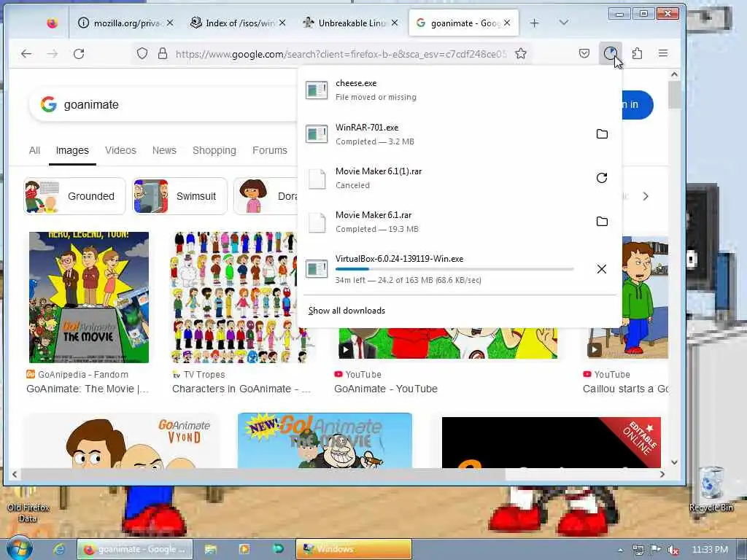The width and height of the screenshot is (747, 560).
Task: Switch to the All results tab
Action: pyautogui.click(x=34, y=150)
